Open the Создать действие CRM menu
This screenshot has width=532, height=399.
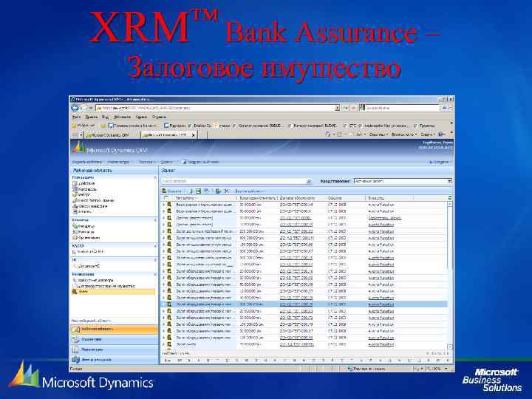pyautogui.click(x=87, y=162)
